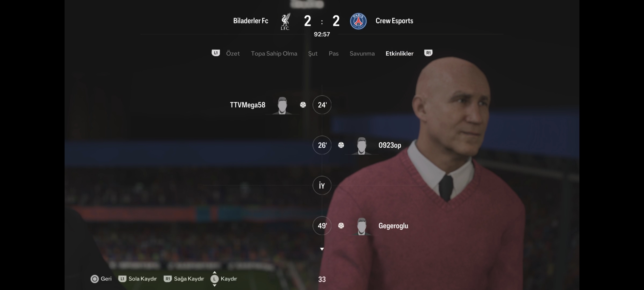Switch to the Şut tab
644x290 pixels.
click(313, 53)
